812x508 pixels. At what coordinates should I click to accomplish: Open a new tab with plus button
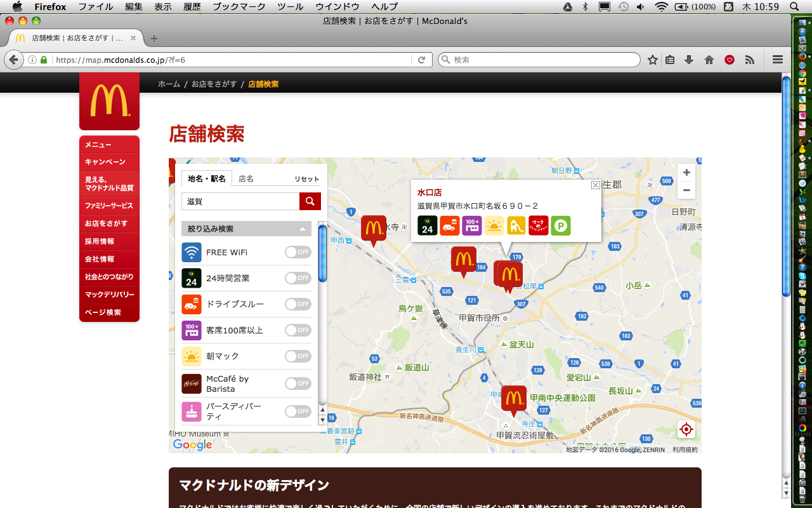(x=154, y=38)
